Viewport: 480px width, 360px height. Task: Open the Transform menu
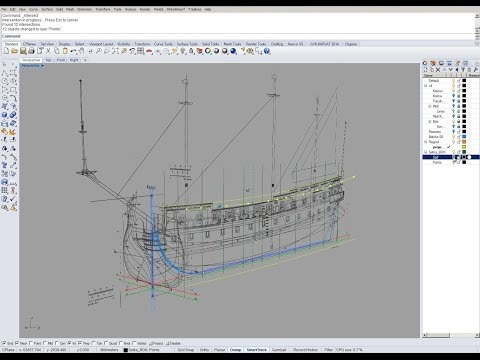click(103, 9)
